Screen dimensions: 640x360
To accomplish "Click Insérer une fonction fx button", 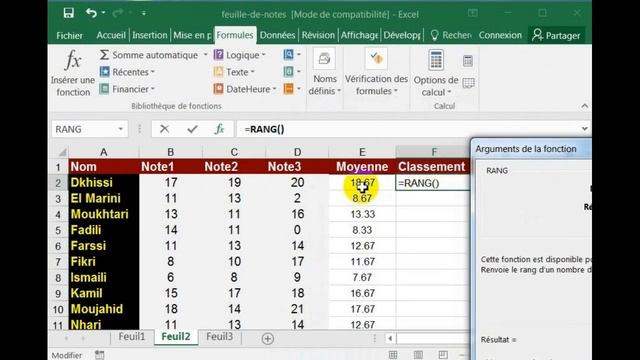I will (73, 73).
